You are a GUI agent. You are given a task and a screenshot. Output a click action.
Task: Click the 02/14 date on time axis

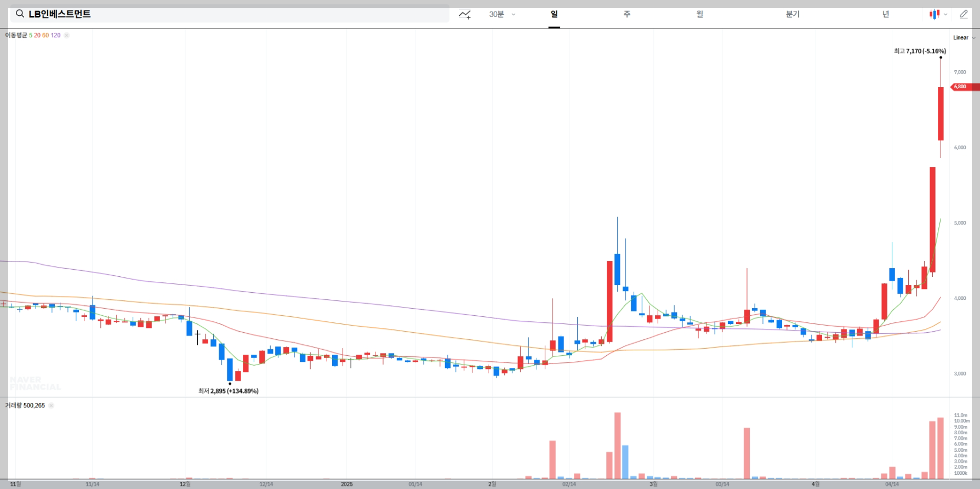coord(569,484)
